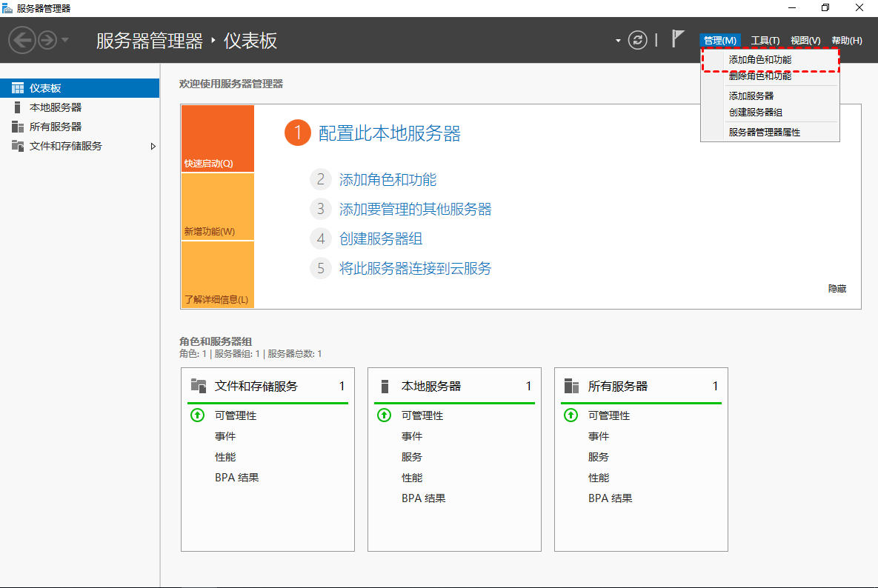Click 角色和服务器组 section heading
Viewport: 878px width, 588px height.
[x=216, y=341]
